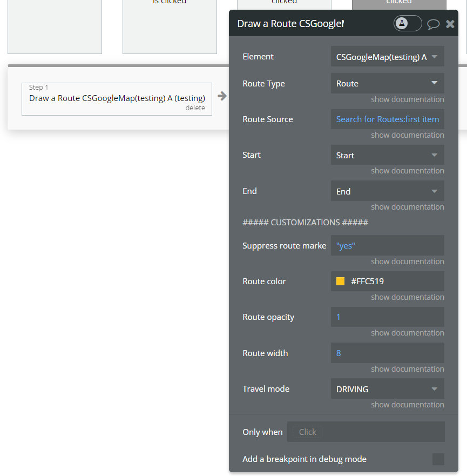Click the Route width value field
Image resolution: width=467 pixels, height=476 pixels.
pos(387,353)
